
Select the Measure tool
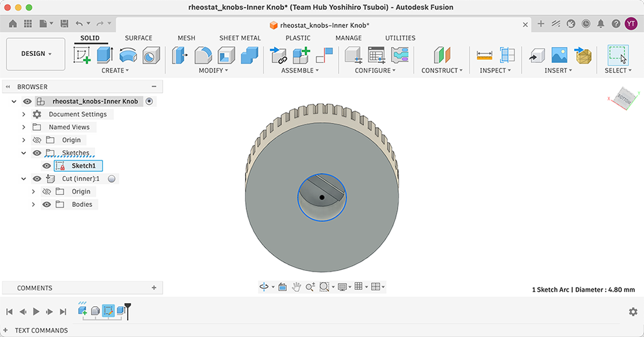[x=484, y=55]
